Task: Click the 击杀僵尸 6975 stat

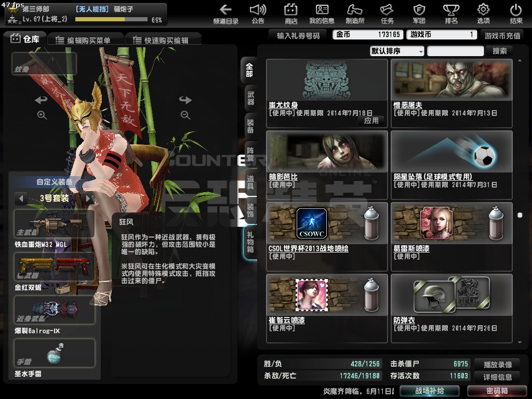Action: pos(429,364)
